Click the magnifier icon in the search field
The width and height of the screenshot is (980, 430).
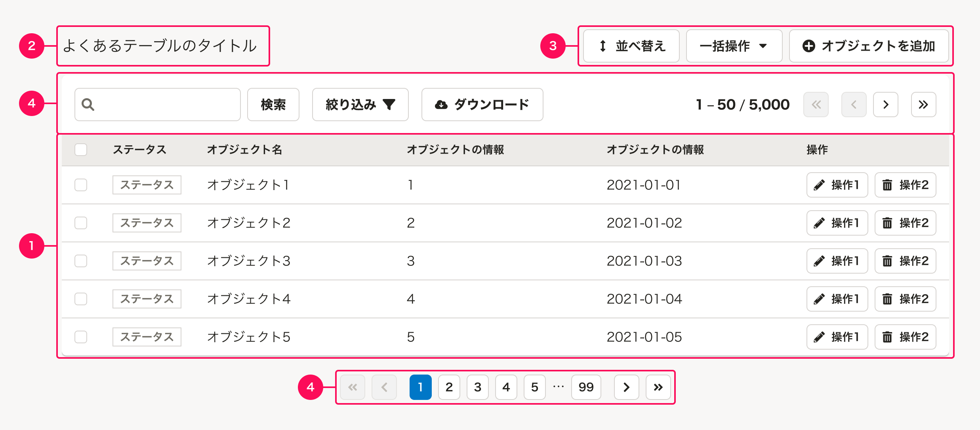click(88, 105)
